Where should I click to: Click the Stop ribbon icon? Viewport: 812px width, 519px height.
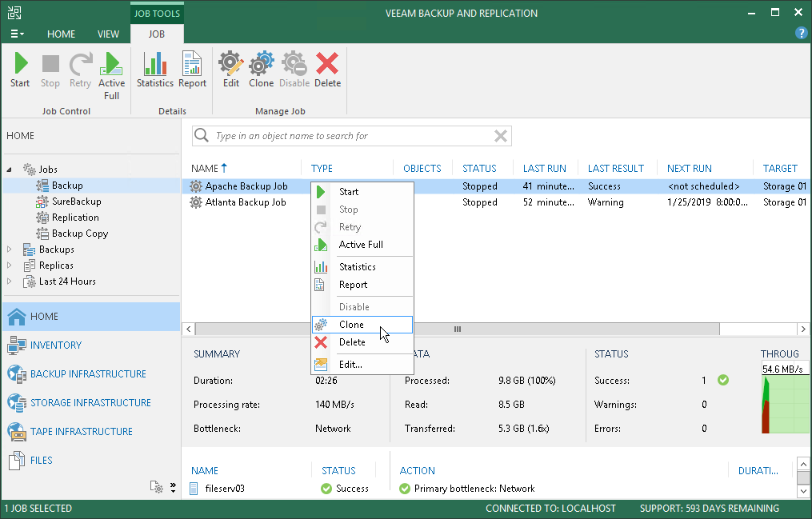click(50, 70)
